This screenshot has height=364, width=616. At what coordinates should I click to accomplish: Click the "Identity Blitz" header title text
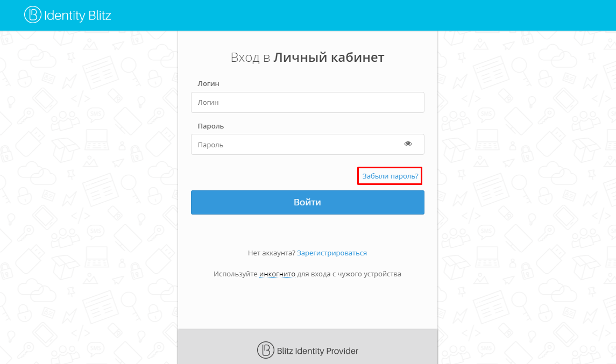tap(77, 16)
